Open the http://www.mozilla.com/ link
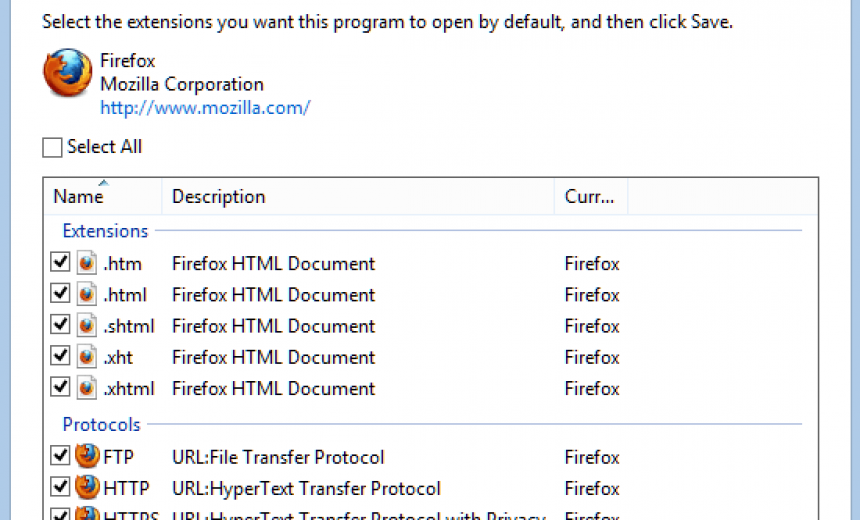Image resolution: width=860 pixels, height=520 pixels. 205,107
